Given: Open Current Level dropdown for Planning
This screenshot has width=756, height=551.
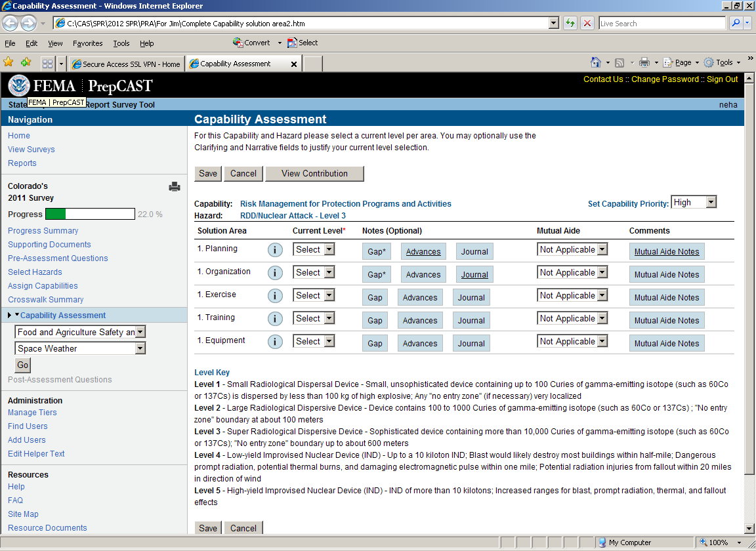Looking at the screenshot, I should click(314, 250).
